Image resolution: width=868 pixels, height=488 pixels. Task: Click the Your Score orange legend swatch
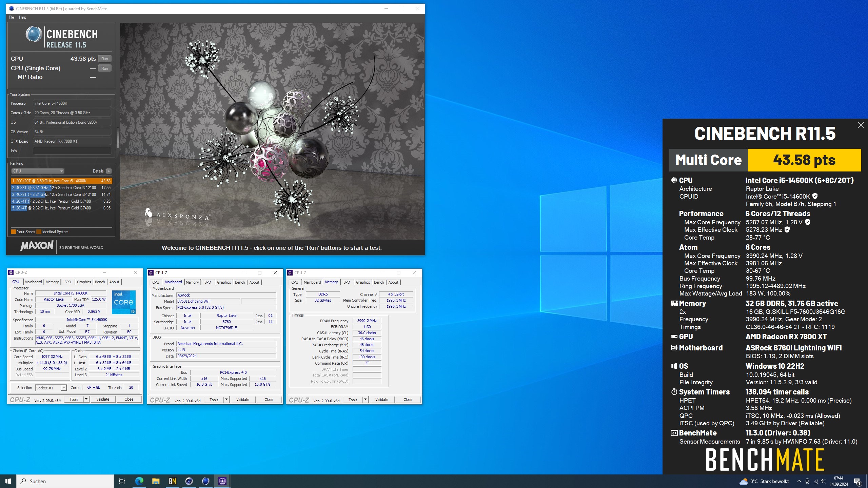coord(13,232)
